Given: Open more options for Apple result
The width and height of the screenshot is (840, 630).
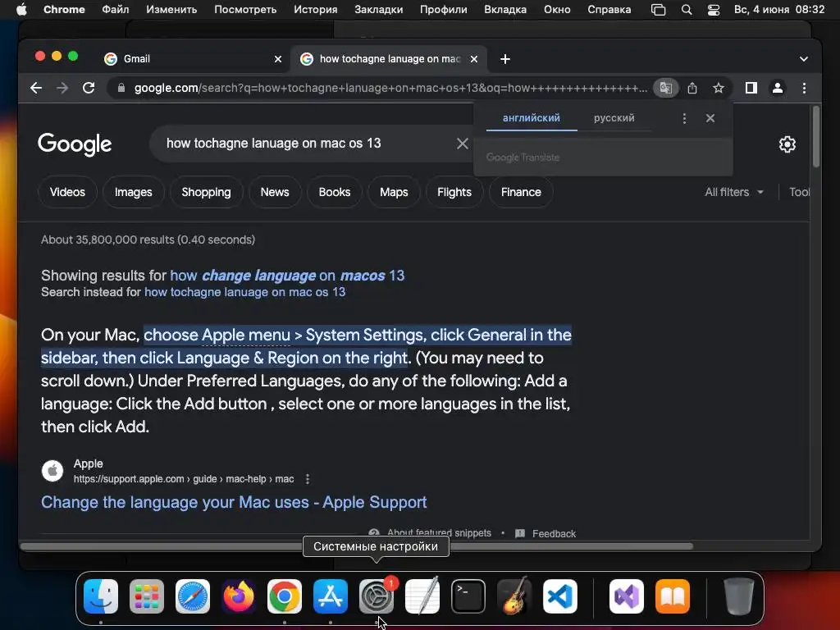Looking at the screenshot, I should 308,479.
